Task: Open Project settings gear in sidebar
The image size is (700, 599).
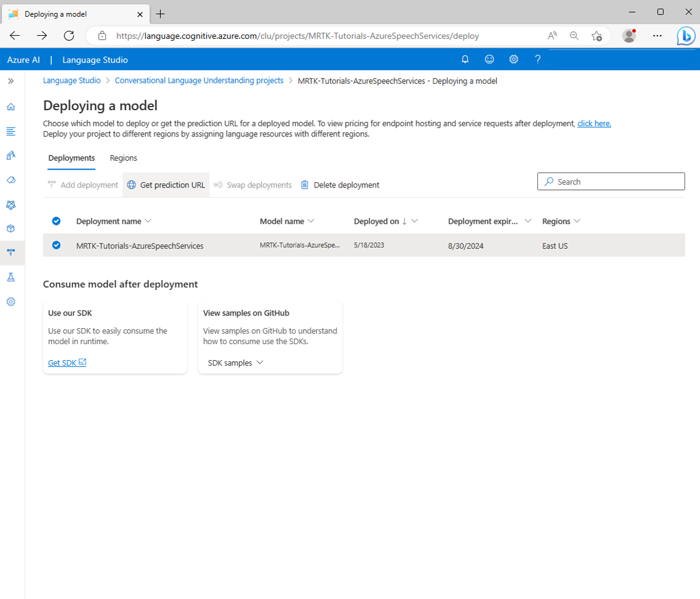Action: [x=11, y=302]
